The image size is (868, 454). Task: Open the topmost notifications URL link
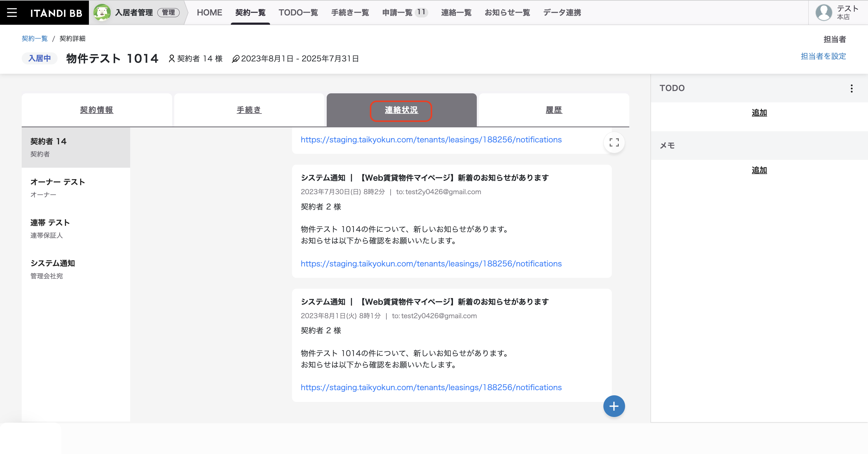pyautogui.click(x=431, y=140)
